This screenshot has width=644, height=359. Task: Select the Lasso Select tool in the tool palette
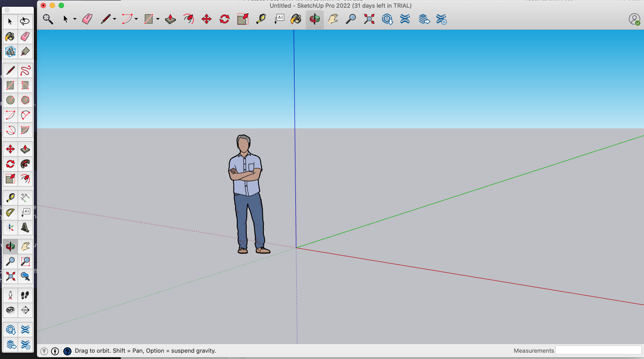(x=25, y=21)
